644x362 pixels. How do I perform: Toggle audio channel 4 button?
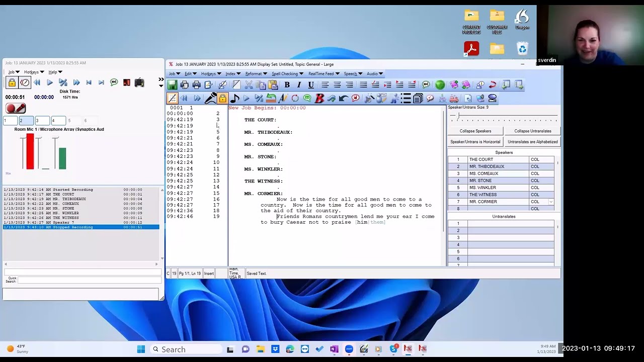tap(58, 121)
